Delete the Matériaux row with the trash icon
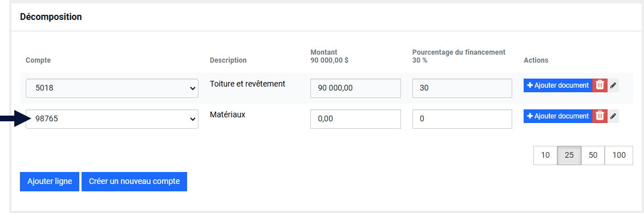 click(x=600, y=116)
